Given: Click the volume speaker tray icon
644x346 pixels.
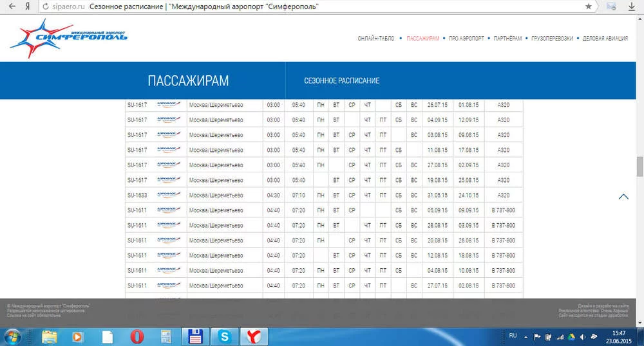Looking at the screenshot, I should (582, 337).
